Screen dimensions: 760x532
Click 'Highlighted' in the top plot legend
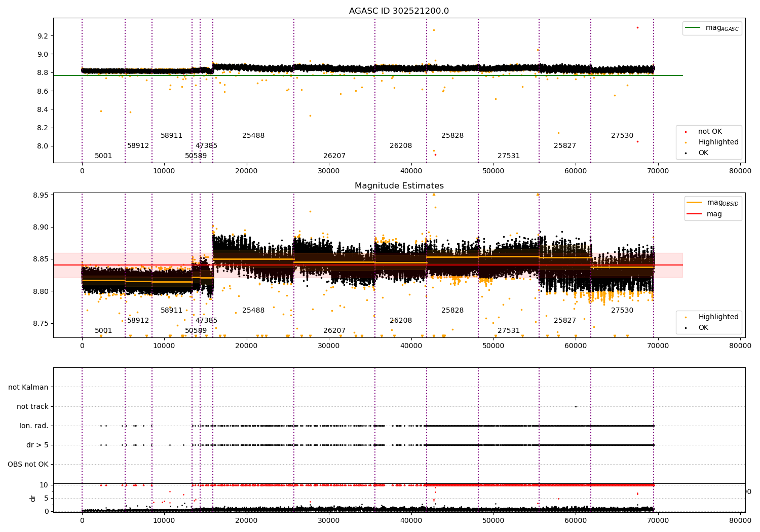click(718, 142)
